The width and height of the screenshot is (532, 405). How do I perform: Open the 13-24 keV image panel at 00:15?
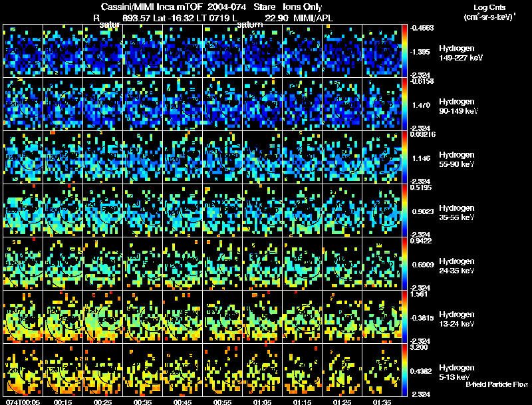(x=63, y=317)
